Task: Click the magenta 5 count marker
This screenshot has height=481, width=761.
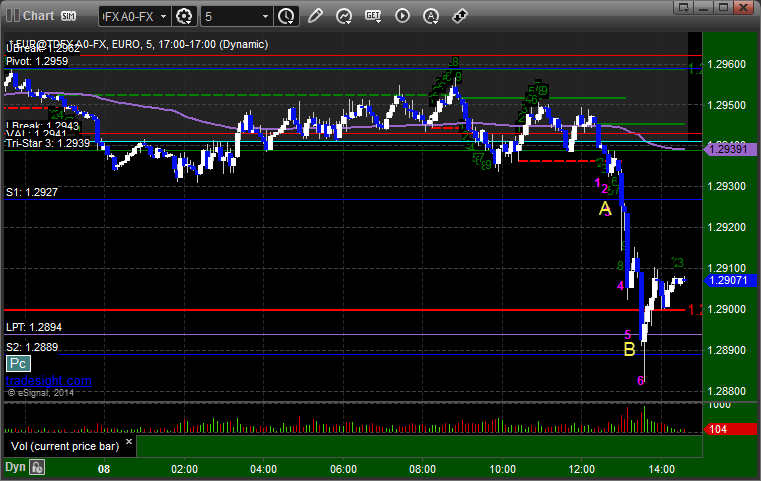Action: point(628,334)
